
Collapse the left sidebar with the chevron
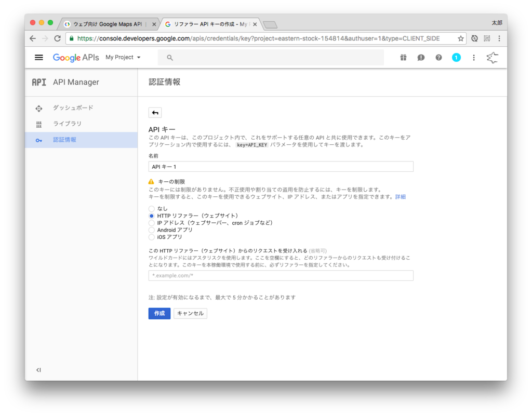coord(38,370)
